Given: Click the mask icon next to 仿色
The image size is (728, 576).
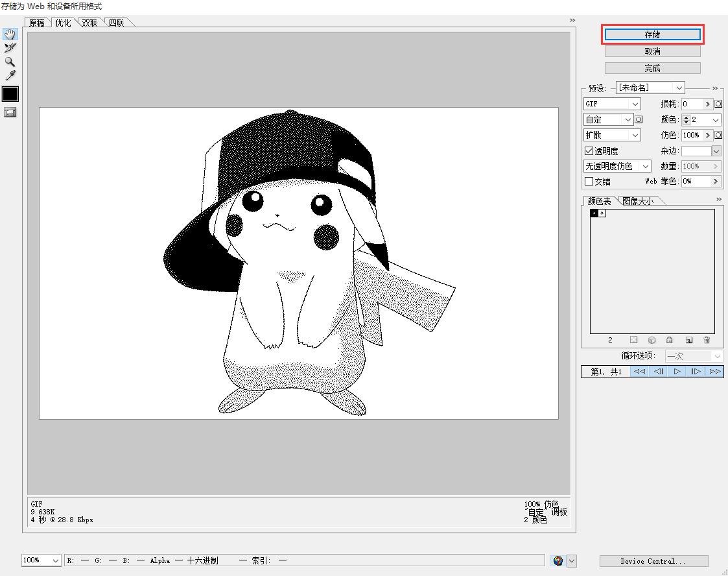Looking at the screenshot, I should (x=718, y=135).
